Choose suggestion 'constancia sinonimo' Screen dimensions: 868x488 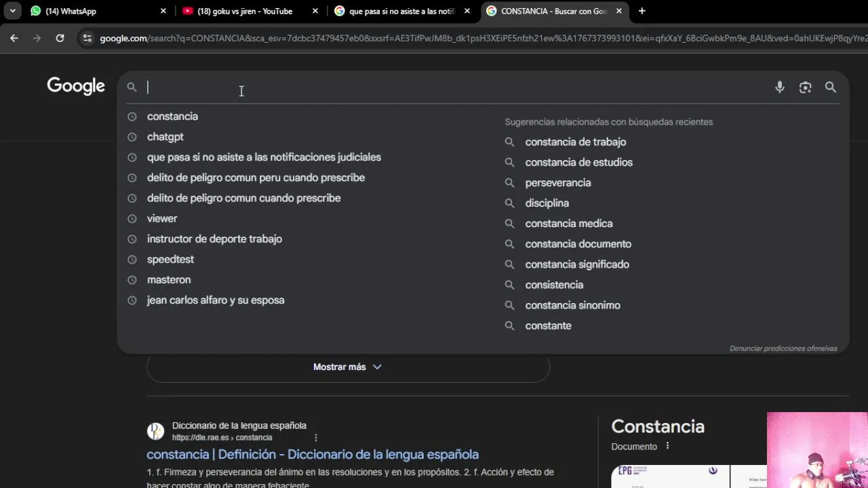(573, 305)
